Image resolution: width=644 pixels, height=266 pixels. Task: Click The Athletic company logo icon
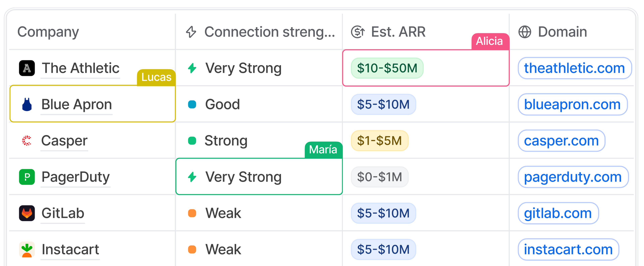point(27,68)
